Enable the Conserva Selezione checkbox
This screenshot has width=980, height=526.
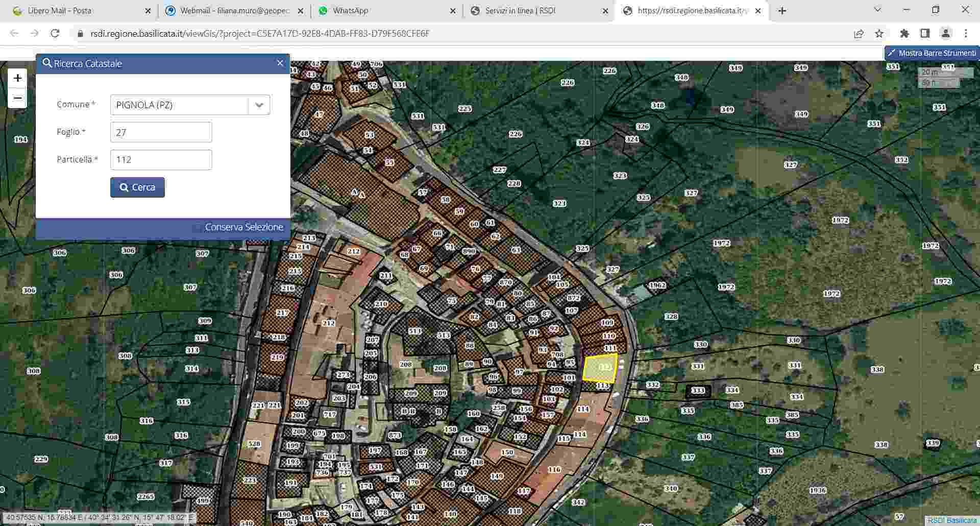(197, 228)
